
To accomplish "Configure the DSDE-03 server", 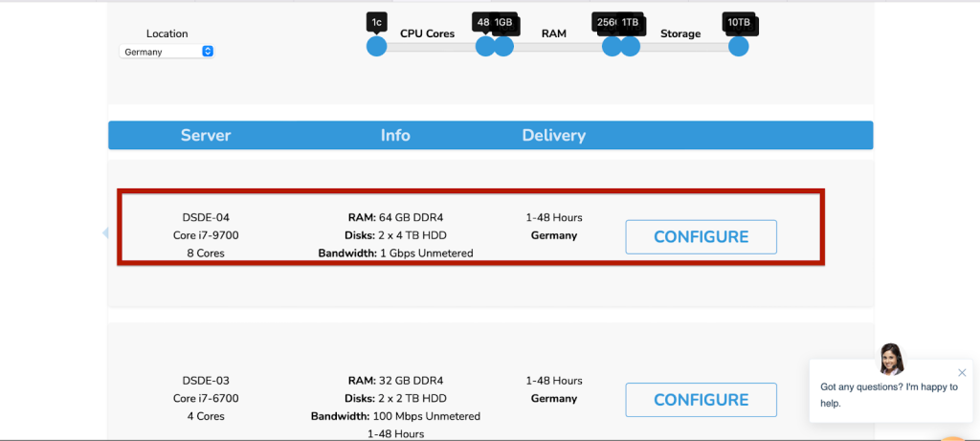I will tap(701, 400).
